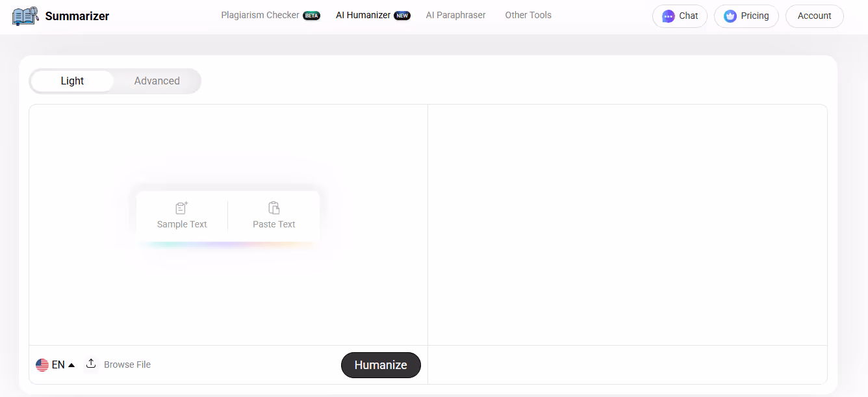The height and width of the screenshot is (397, 868).
Task: Select the Paste Text icon
Action: (274, 207)
